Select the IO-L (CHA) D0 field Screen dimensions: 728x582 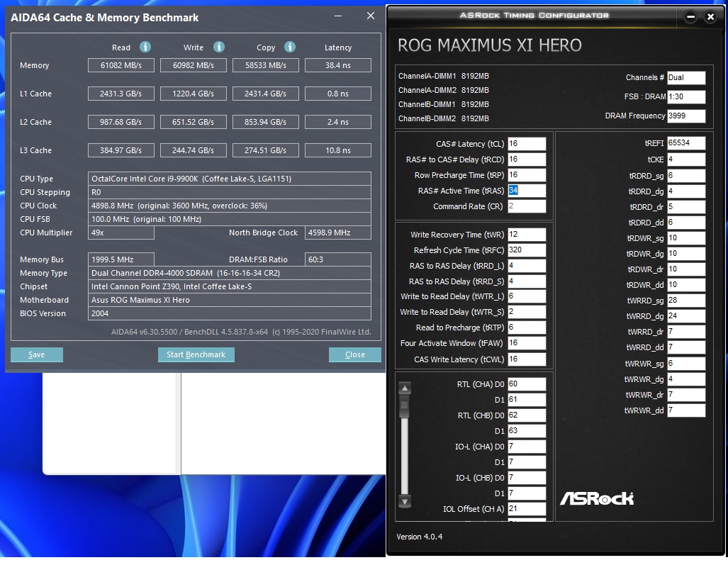pyautogui.click(x=527, y=447)
